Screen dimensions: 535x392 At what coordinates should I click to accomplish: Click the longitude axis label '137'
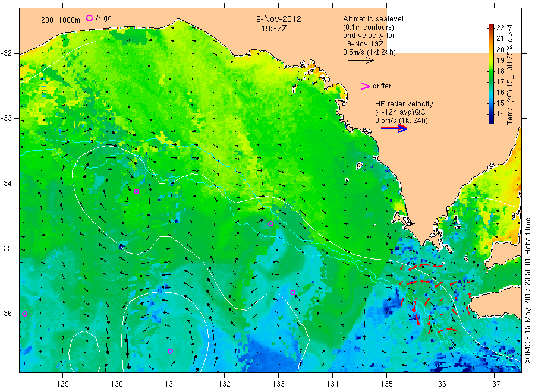tap(494, 384)
